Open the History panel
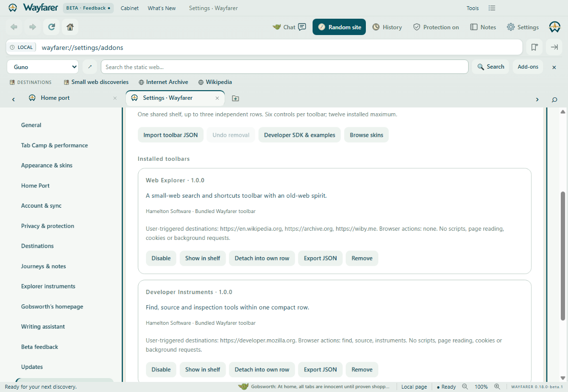This screenshot has height=392, width=568. click(387, 27)
